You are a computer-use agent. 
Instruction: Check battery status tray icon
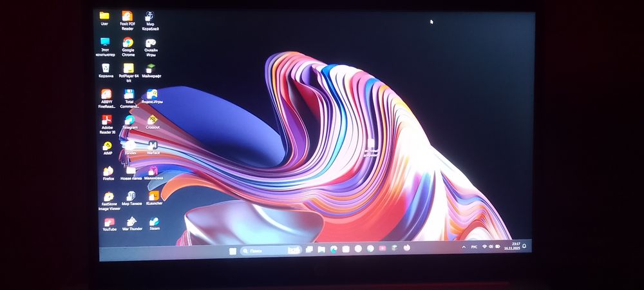(x=497, y=246)
